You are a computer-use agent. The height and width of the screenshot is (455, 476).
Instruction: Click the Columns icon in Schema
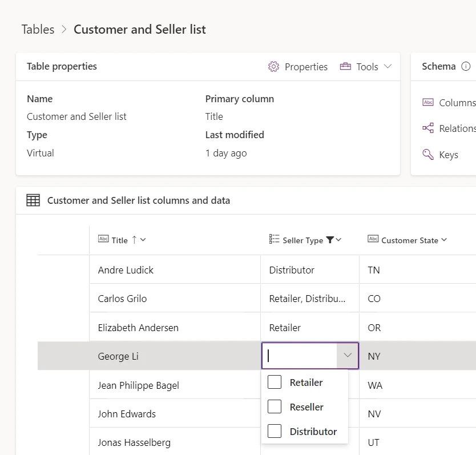428,103
